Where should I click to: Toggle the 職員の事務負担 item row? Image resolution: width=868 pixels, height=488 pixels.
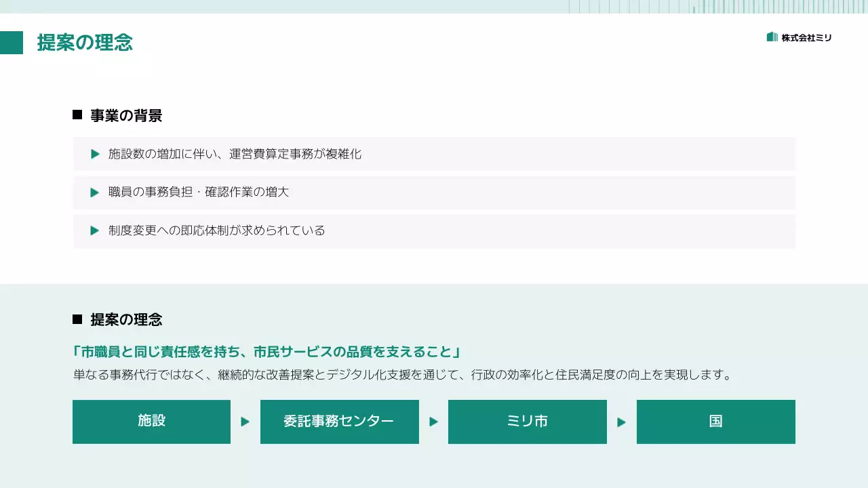pyautogui.click(x=434, y=192)
